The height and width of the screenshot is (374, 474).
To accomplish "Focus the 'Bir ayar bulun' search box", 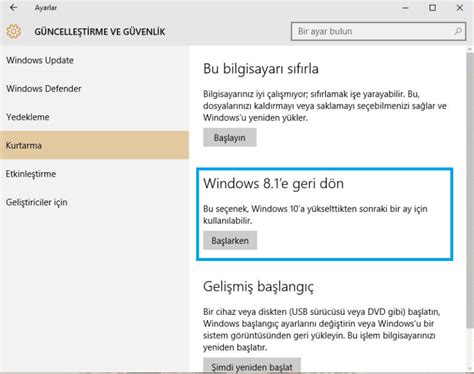I will (378, 31).
